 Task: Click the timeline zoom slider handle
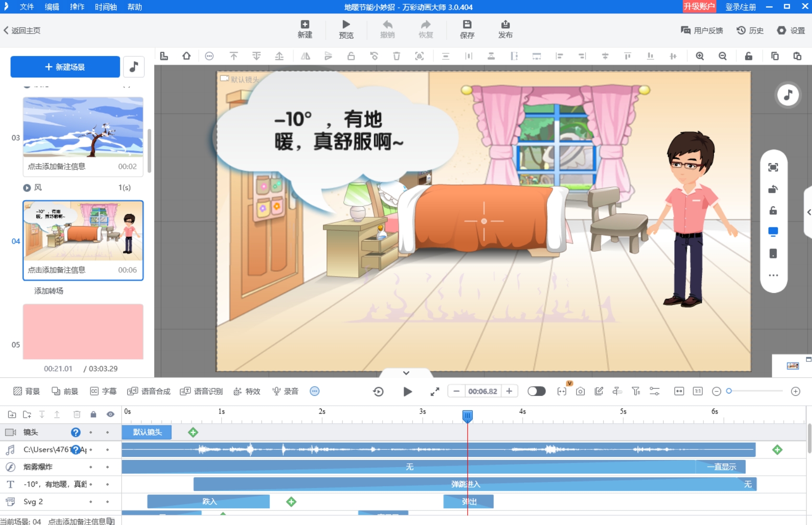coord(729,391)
